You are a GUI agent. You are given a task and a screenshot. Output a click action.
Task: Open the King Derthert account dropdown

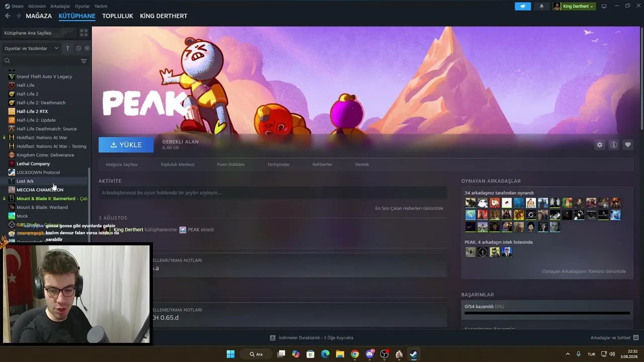coord(574,6)
